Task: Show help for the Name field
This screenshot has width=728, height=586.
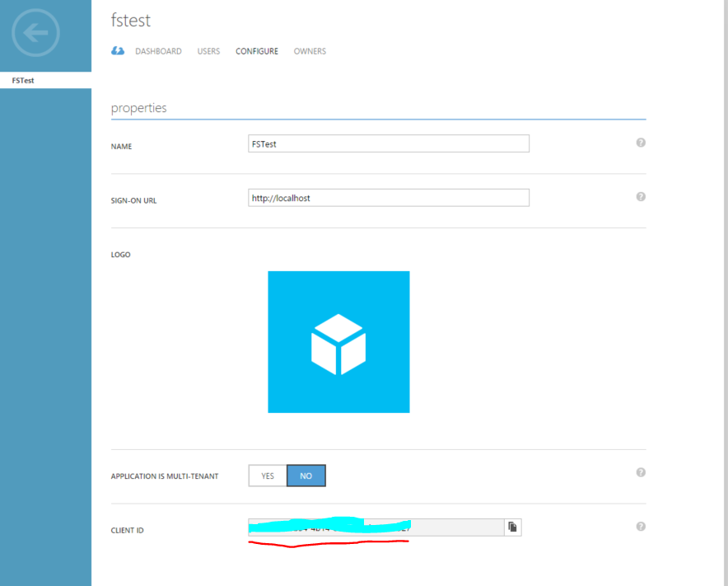Action: [641, 143]
